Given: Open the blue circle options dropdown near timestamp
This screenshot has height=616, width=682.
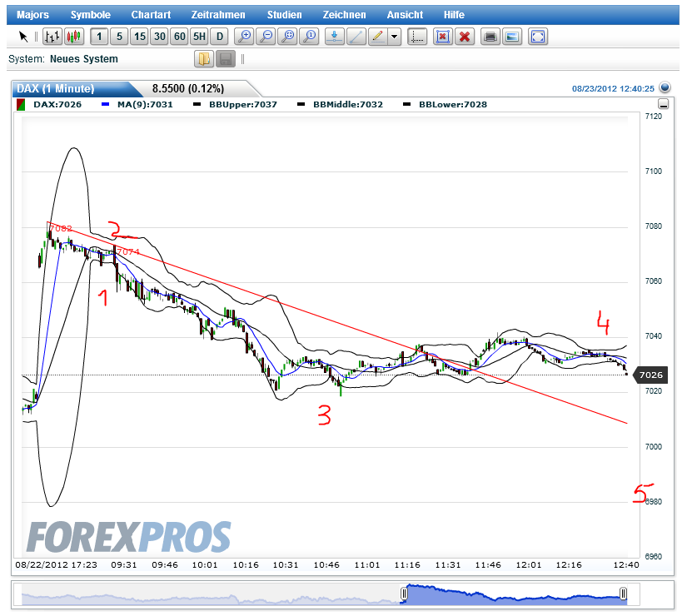Looking at the screenshot, I should pos(664,87).
